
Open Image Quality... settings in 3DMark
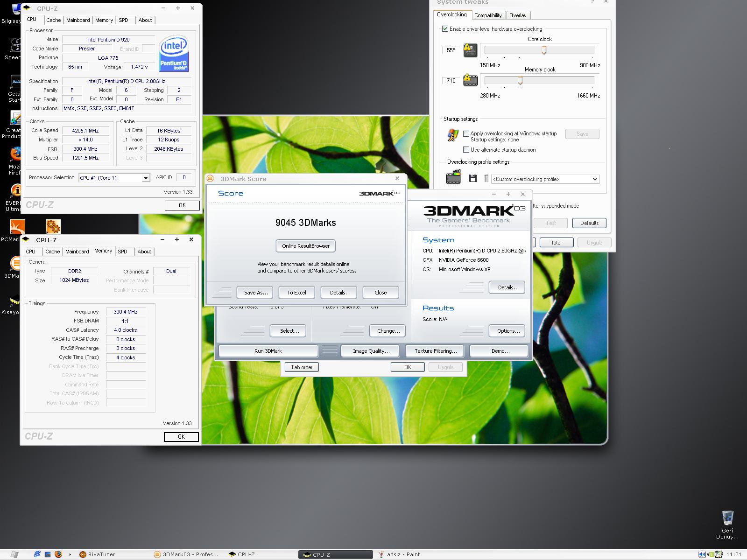pyautogui.click(x=371, y=351)
